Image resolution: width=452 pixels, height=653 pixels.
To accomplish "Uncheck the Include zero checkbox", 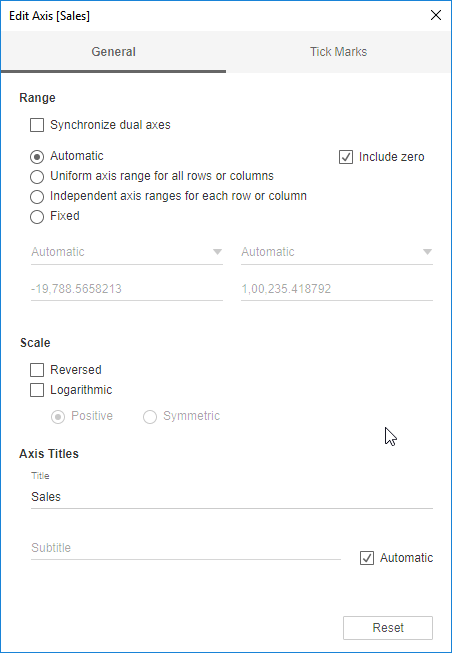I will [x=346, y=157].
